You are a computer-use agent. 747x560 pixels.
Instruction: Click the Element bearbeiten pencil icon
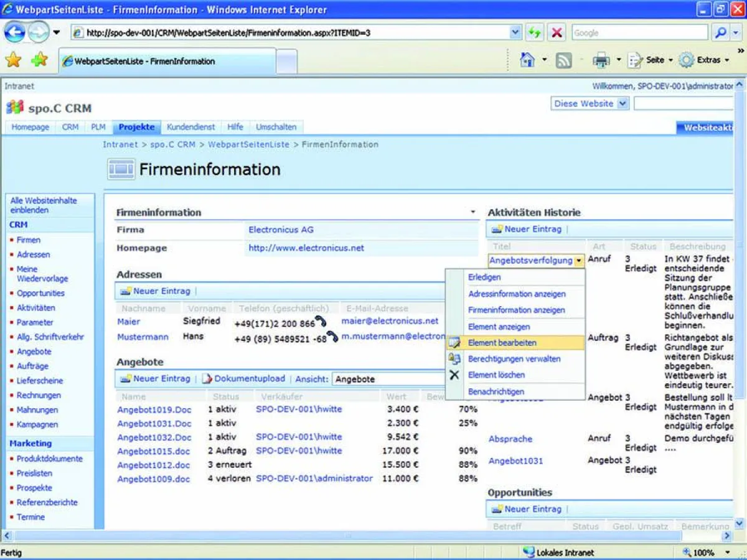pos(454,342)
